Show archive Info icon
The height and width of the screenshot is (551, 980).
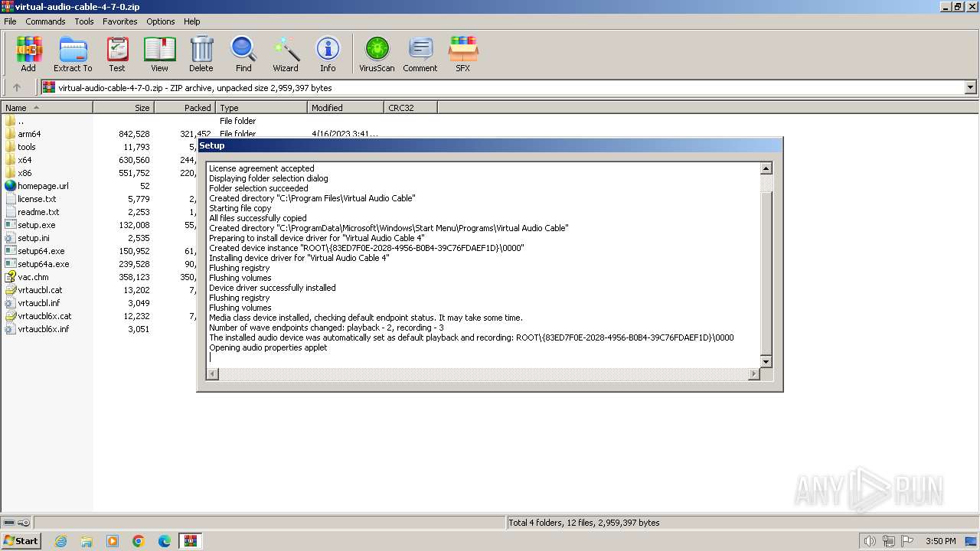pos(328,54)
